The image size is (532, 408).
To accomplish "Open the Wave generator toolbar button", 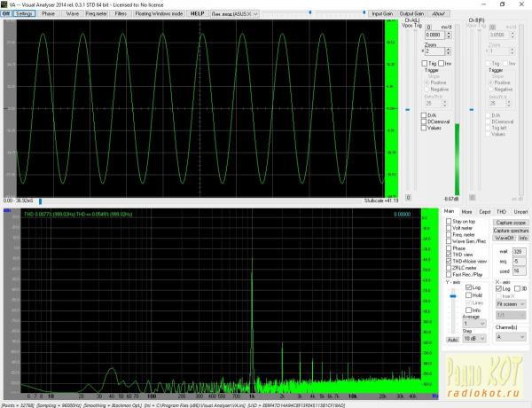I will [73, 14].
